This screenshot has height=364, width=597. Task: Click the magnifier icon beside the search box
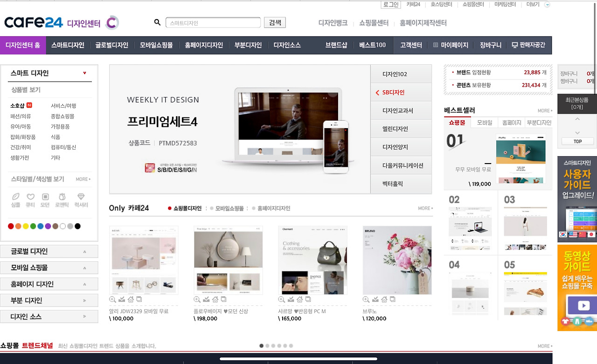157,22
